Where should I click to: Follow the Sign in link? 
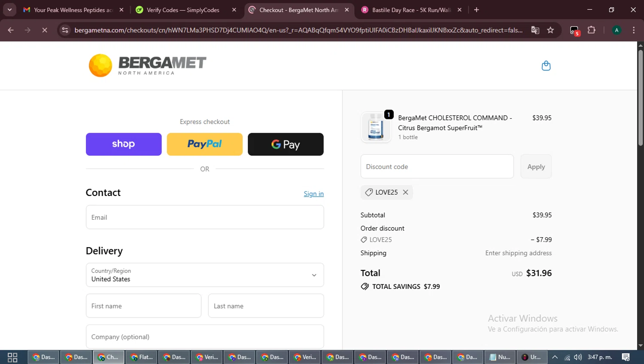(313, 194)
